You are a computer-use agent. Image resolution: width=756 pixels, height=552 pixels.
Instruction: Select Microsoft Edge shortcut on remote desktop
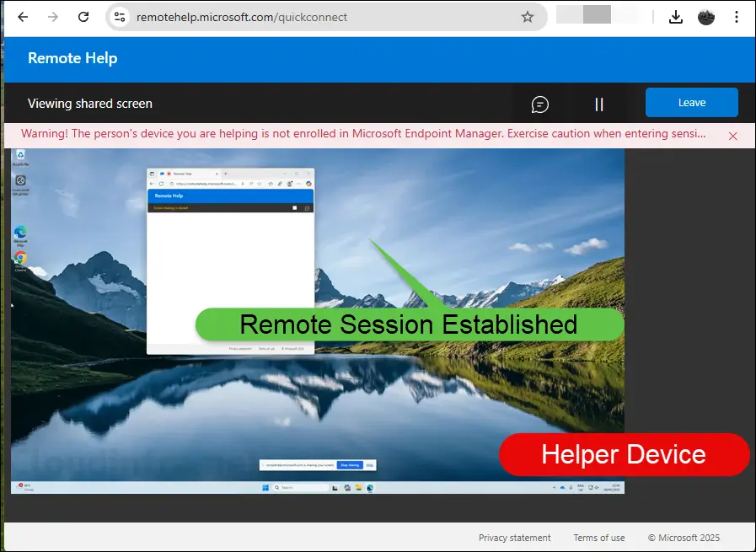[x=20, y=233]
